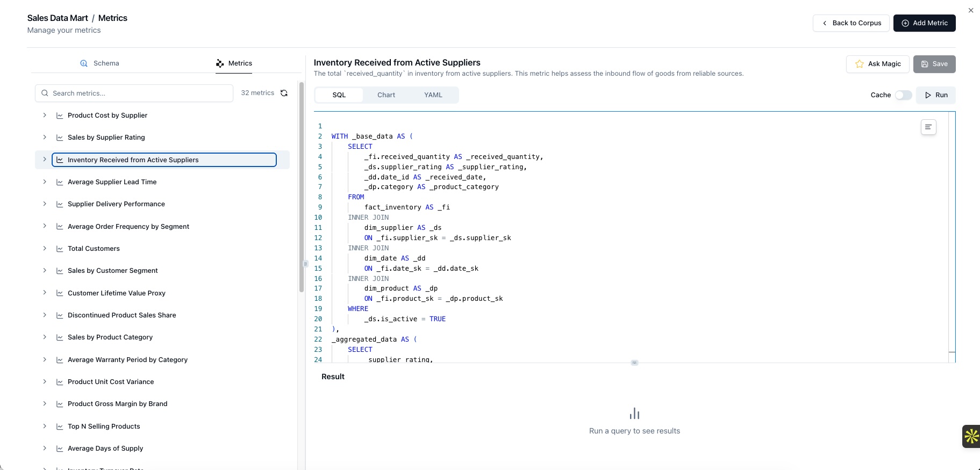Image resolution: width=980 pixels, height=470 pixels.
Task: Expand the Top N Selling Products metric
Action: pos(45,426)
